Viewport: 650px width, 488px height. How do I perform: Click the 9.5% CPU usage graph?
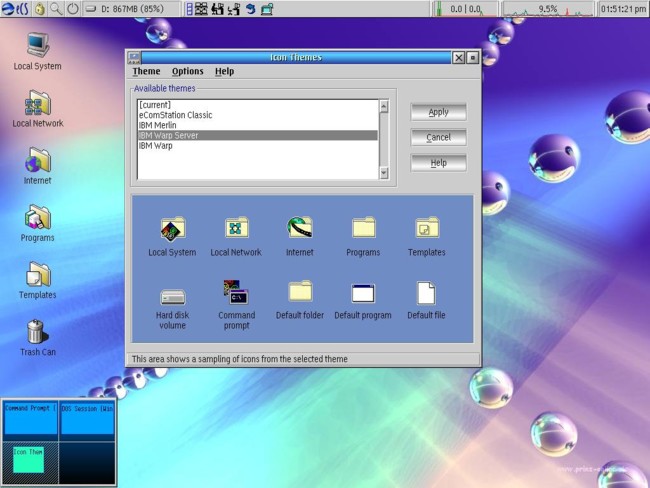(548, 9)
